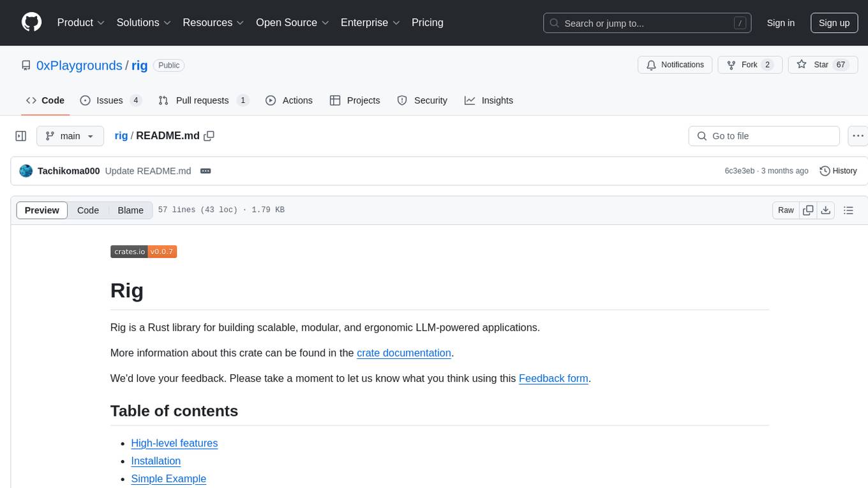Viewport: 868px width, 488px height.
Task: Open the Feedback form link
Action: tap(553, 378)
